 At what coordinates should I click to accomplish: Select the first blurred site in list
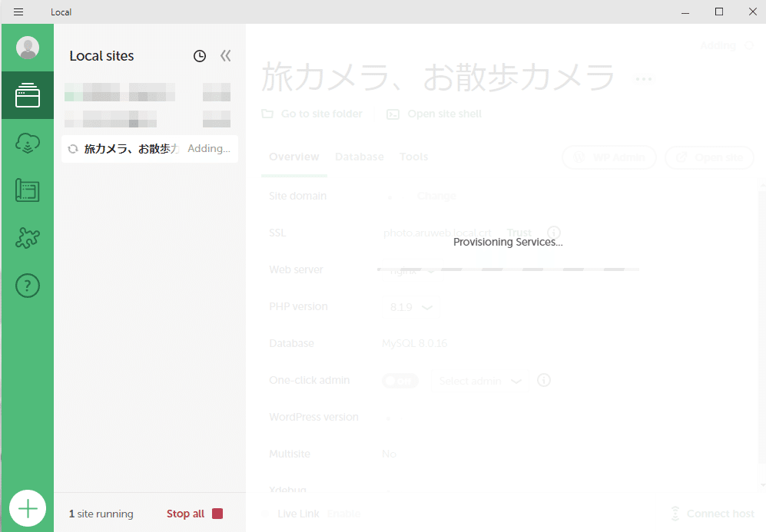click(x=148, y=92)
